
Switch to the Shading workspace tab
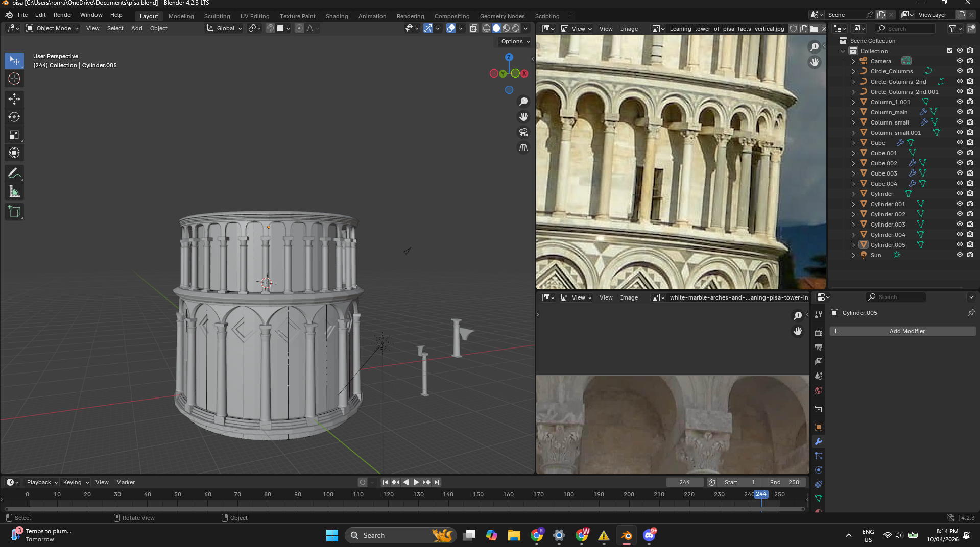point(337,16)
